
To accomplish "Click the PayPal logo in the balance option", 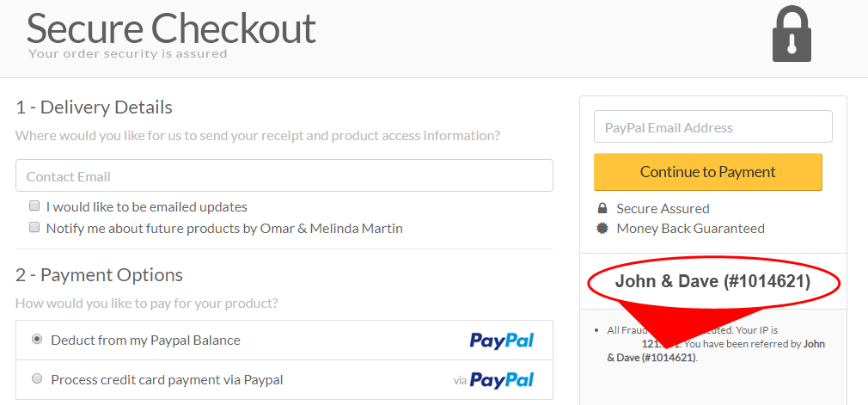I will [x=502, y=341].
